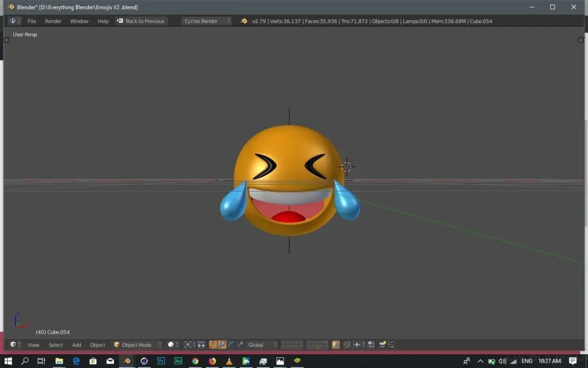588x368 pixels.
Task: Open the People icon in system tray
Action: coord(466,361)
